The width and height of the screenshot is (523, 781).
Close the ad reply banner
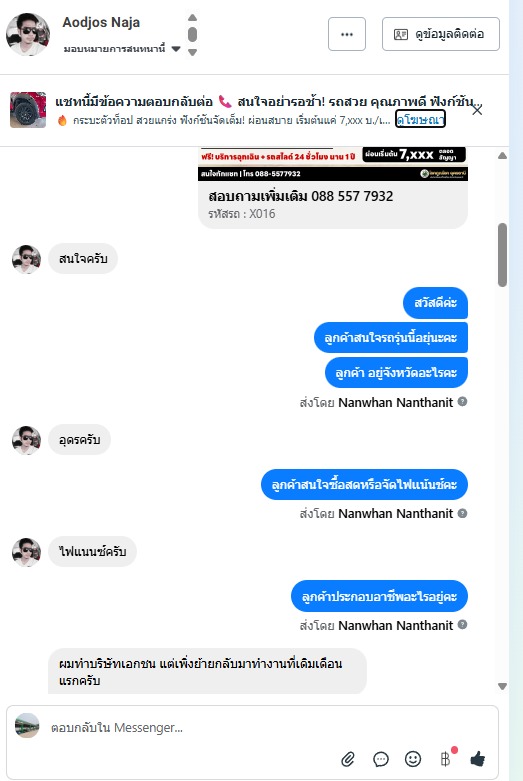pos(477,110)
